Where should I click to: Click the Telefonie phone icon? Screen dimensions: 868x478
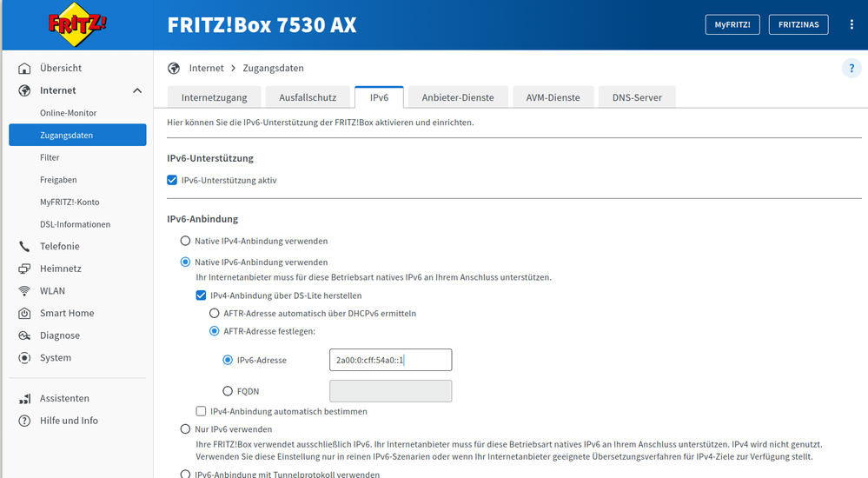pos(24,246)
